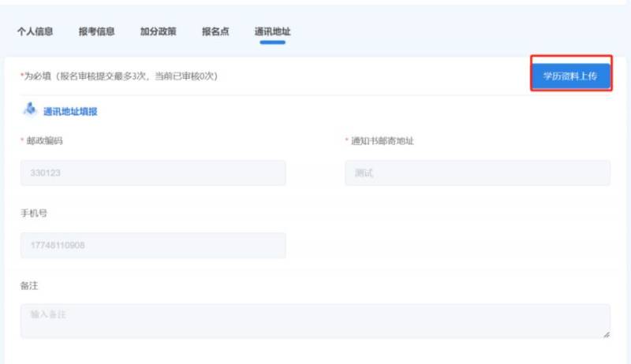
Task: Click the 通知书邮寄地址 field label
Action: tap(382, 141)
